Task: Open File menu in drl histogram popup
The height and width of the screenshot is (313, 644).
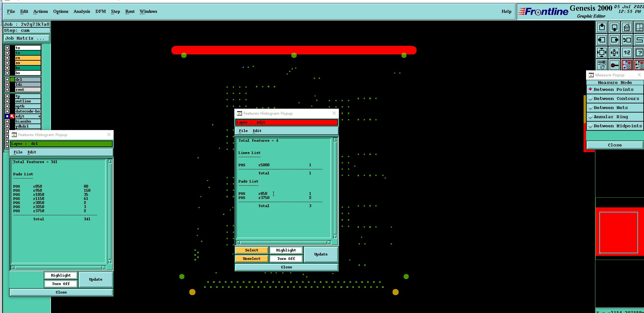Action: pos(18,152)
